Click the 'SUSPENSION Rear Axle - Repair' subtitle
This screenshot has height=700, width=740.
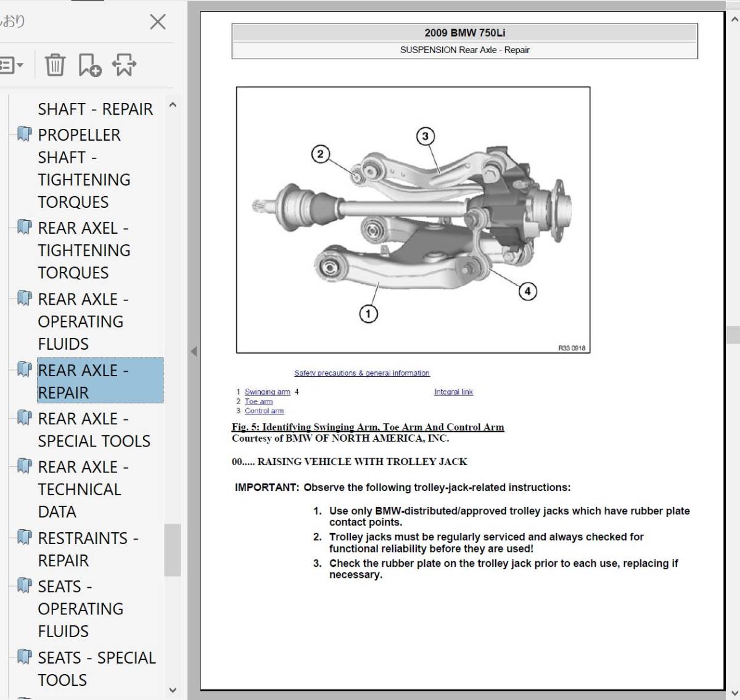(465, 50)
